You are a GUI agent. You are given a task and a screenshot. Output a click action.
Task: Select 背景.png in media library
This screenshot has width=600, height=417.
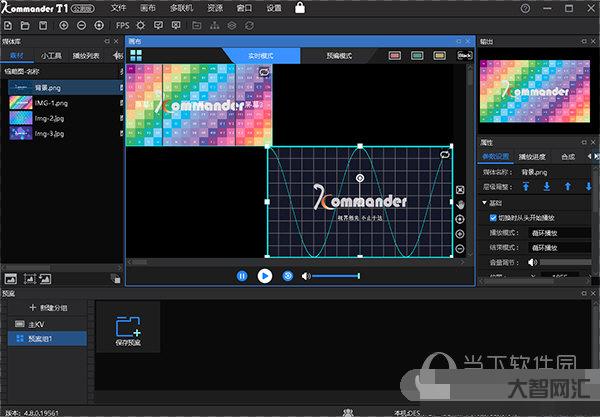[x=65, y=88]
